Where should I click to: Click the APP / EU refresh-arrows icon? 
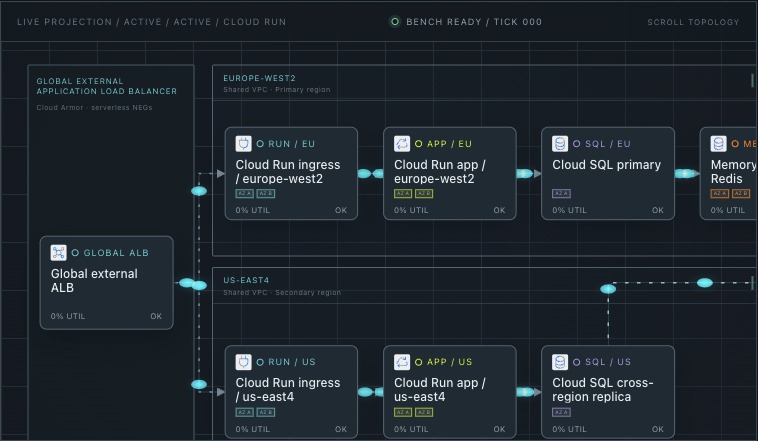click(x=402, y=144)
